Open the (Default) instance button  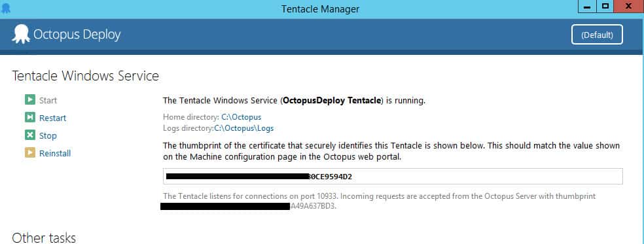597,35
